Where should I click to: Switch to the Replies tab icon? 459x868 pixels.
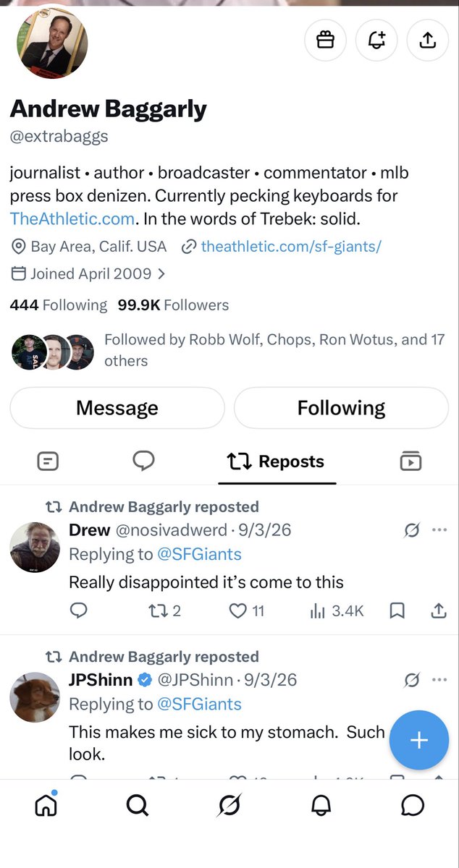point(143,461)
